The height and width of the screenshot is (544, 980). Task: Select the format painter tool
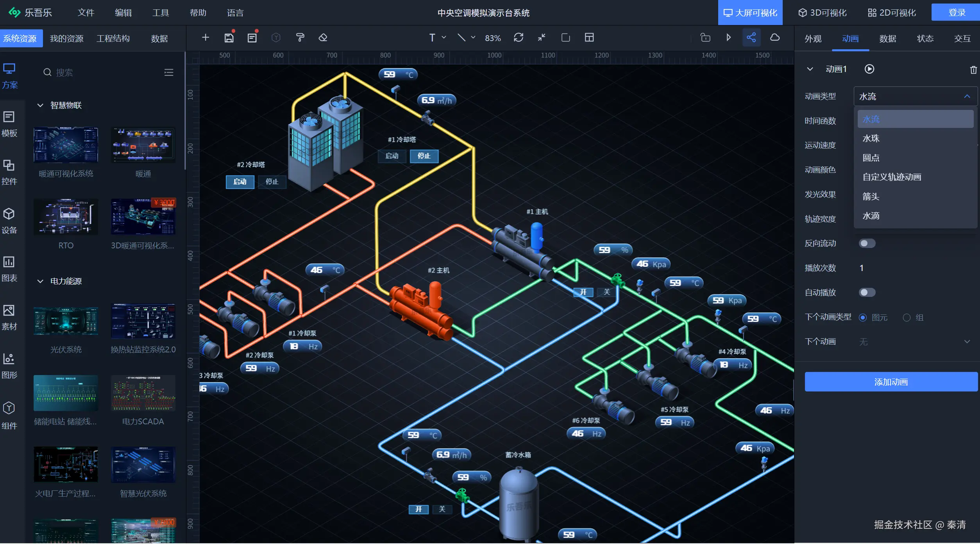[x=300, y=38]
